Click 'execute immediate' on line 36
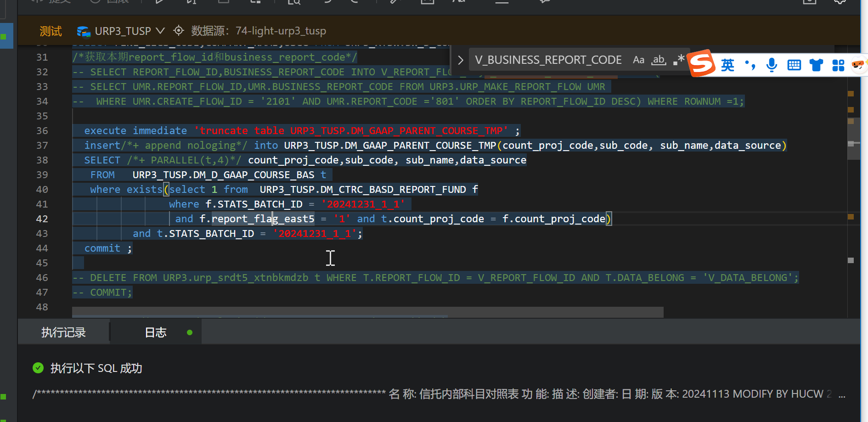This screenshot has height=422, width=868. (x=135, y=131)
